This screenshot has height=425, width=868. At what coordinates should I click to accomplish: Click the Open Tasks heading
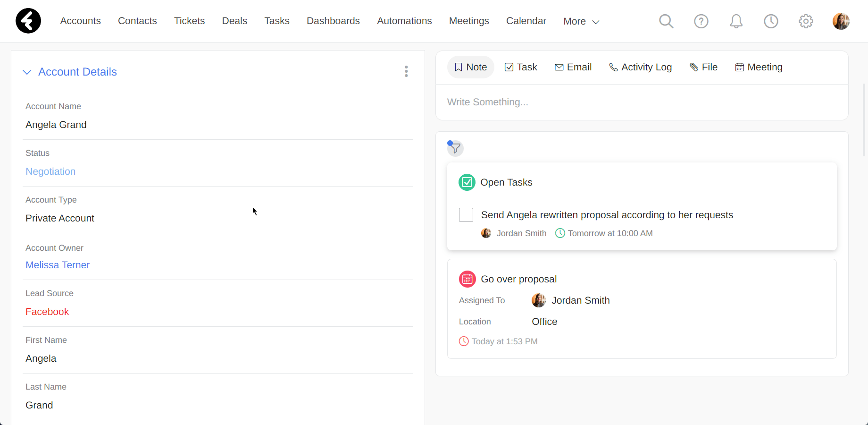506,182
